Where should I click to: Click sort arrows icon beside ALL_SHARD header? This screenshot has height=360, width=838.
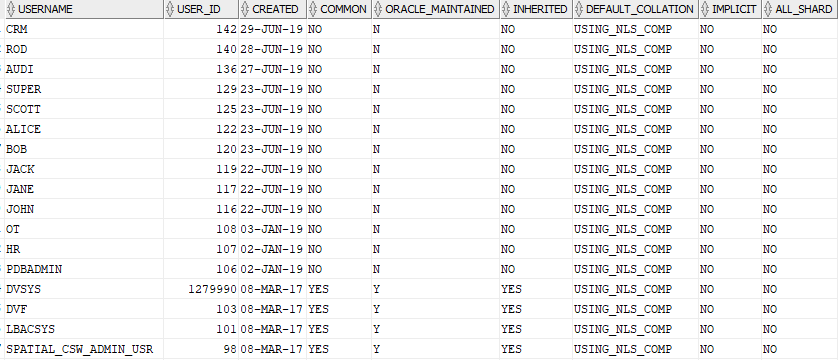(x=768, y=9)
